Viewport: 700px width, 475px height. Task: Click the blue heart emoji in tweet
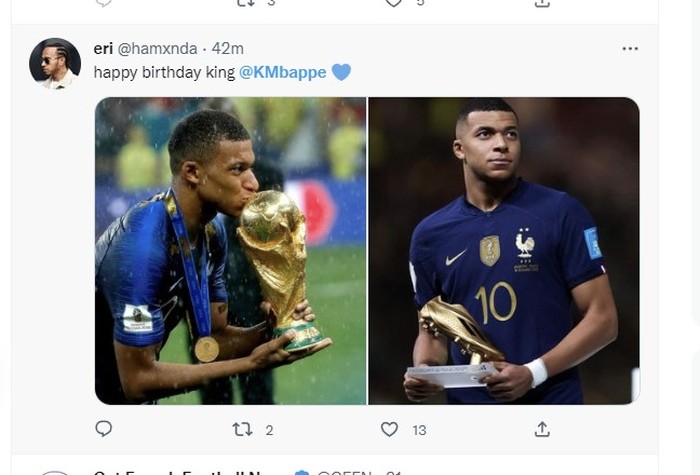tap(341, 72)
